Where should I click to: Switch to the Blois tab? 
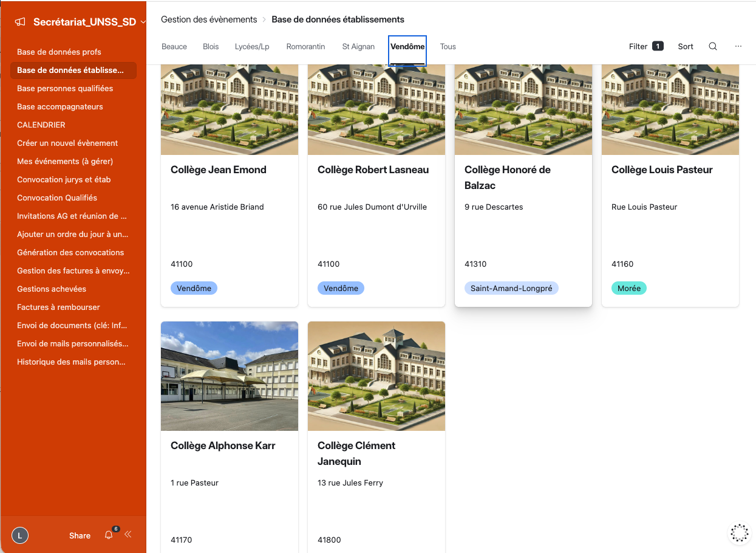(211, 47)
